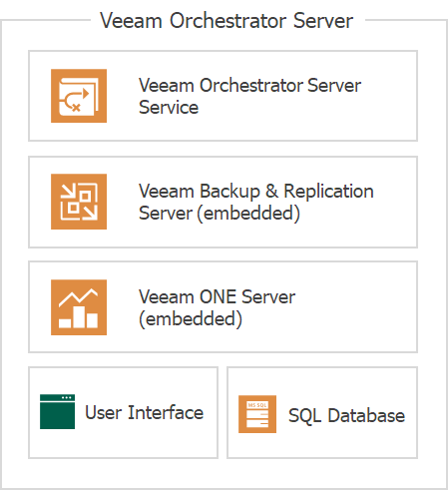Click the User Interface component box
This screenshot has width=448, height=490.
point(124,412)
